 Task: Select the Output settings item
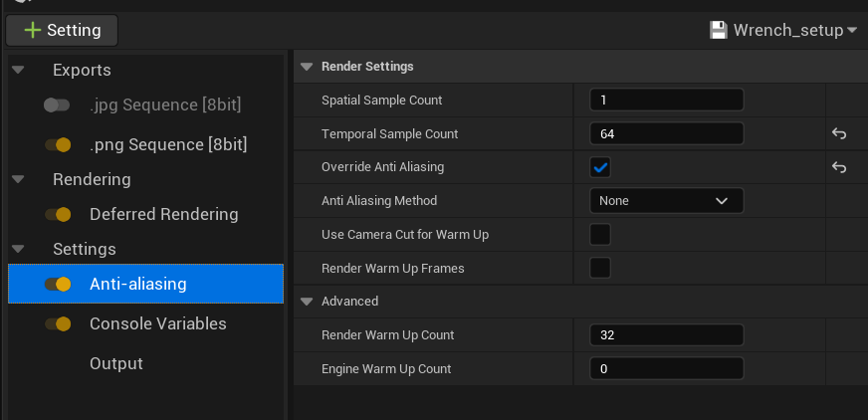pos(115,363)
